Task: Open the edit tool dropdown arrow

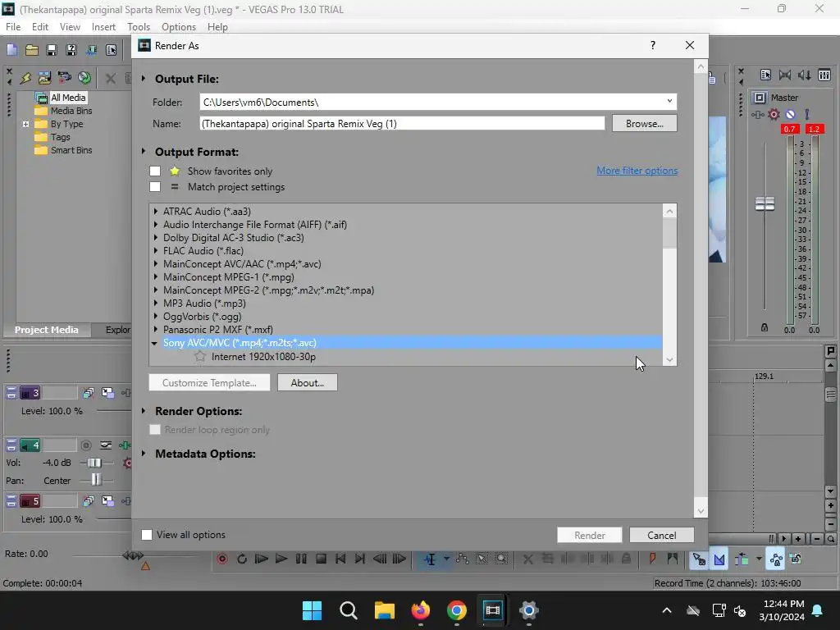Action: (445, 559)
